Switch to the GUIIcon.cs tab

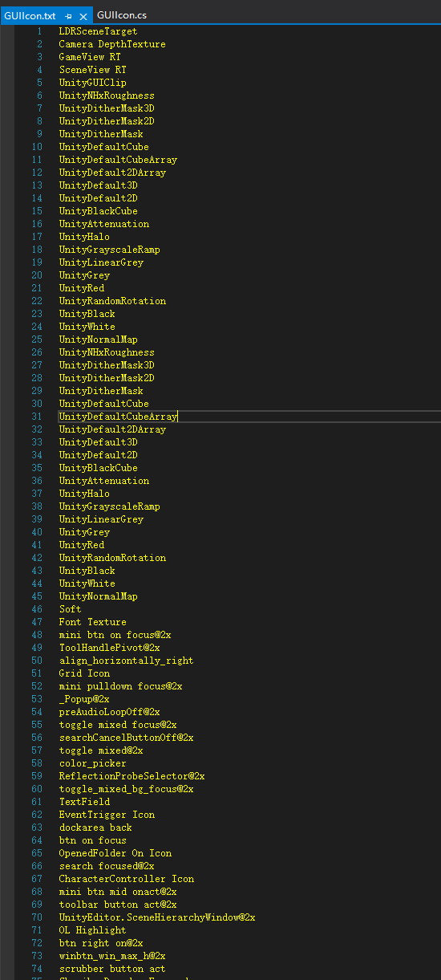[121, 15]
